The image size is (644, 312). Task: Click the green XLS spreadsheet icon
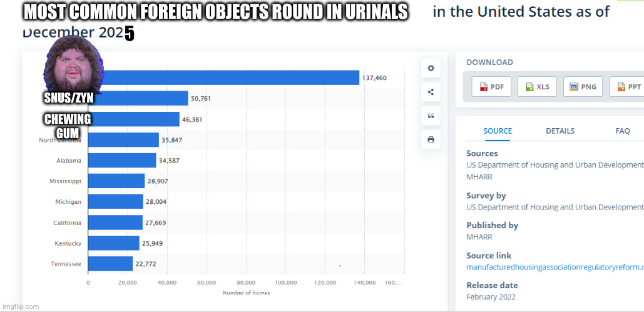tap(529, 87)
